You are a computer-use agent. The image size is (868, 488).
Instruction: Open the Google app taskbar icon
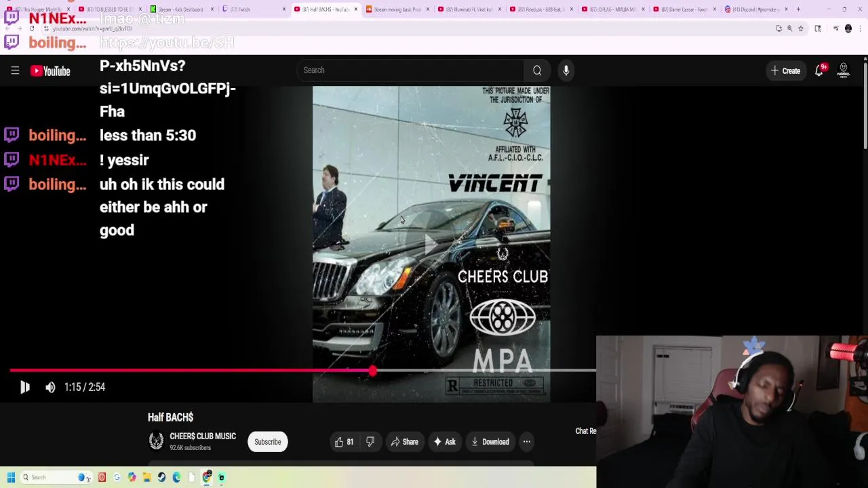pyautogui.click(x=117, y=477)
